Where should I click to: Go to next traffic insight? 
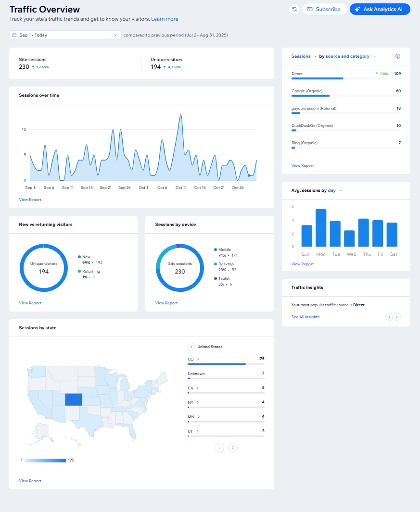coord(397,317)
